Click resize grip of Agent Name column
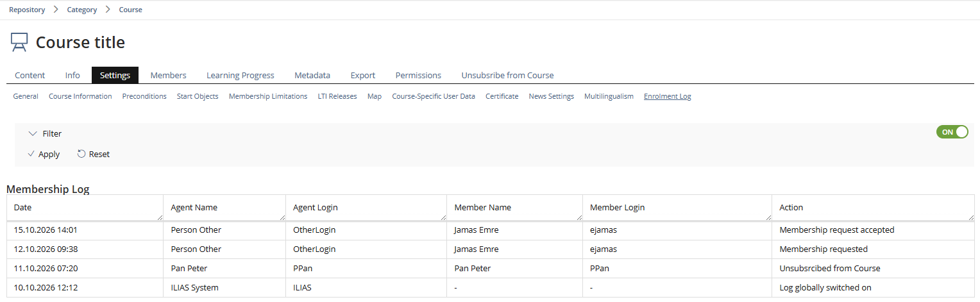This screenshot has width=980, height=302. 282,217
